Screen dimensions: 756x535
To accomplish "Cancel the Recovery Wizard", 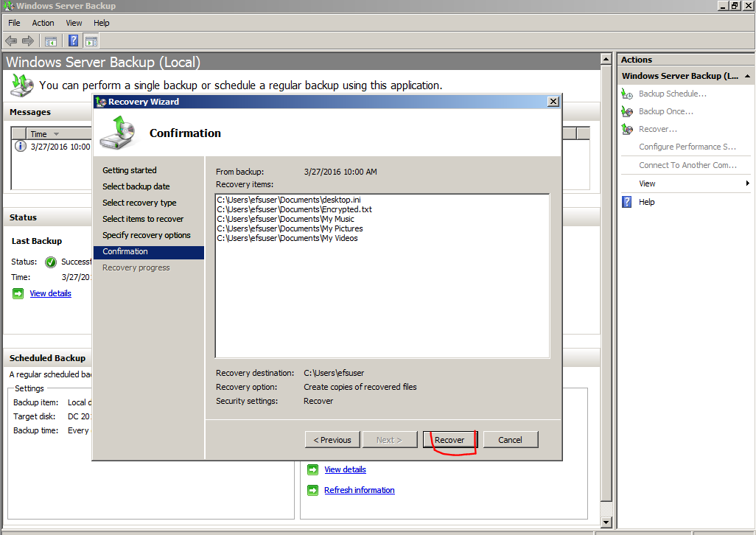I will [510, 439].
